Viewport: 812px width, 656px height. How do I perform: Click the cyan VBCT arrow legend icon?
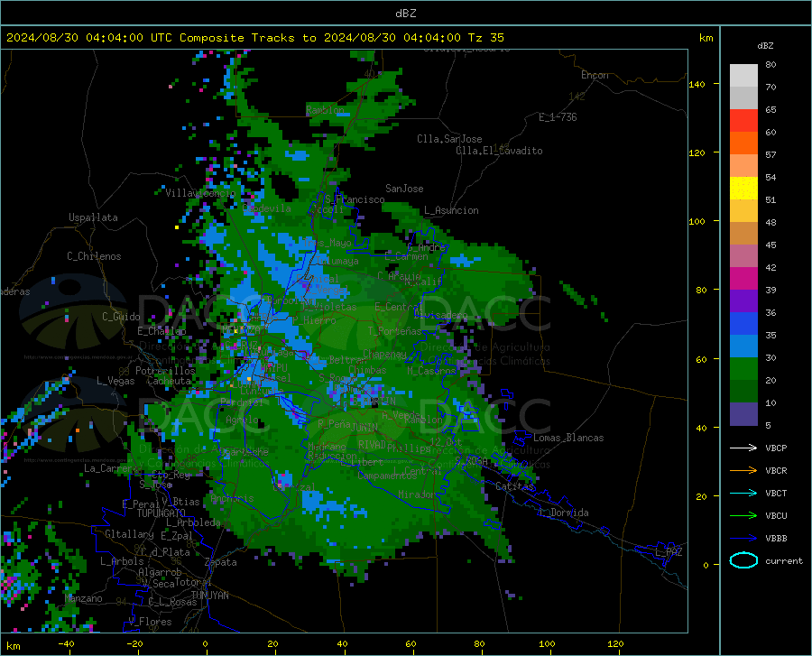[743, 493]
